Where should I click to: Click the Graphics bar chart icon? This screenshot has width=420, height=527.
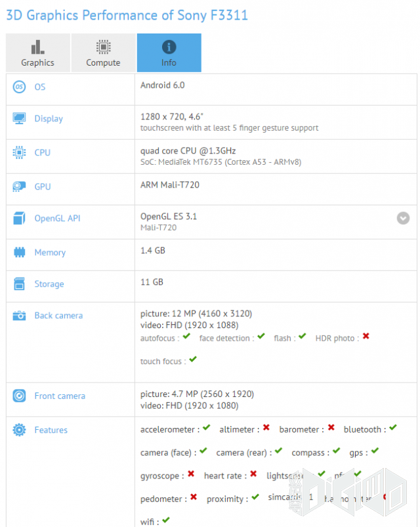pyautogui.click(x=37, y=47)
